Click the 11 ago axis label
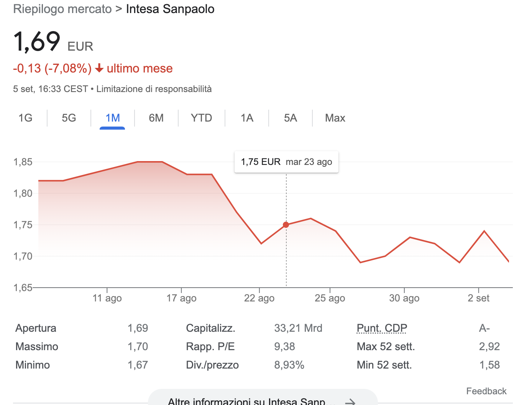The width and height of the screenshot is (532, 405). pyautogui.click(x=107, y=298)
